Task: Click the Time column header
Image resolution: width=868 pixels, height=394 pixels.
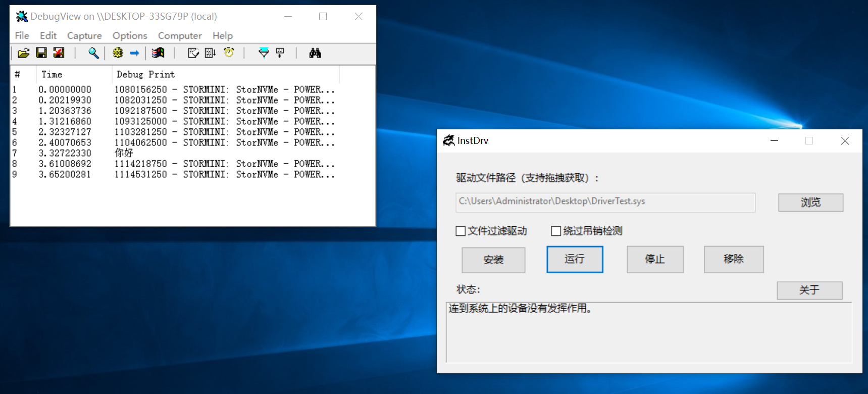Action: (74, 74)
